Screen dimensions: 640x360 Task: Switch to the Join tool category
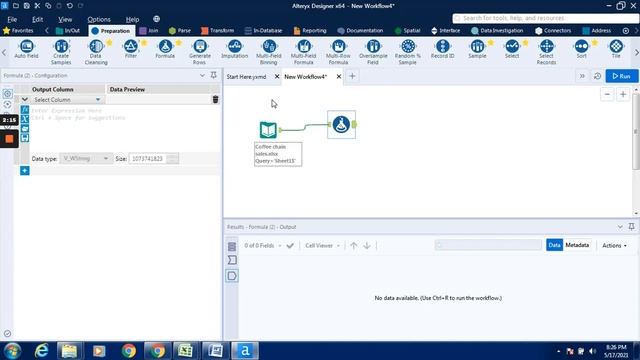(x=149, y=31)
